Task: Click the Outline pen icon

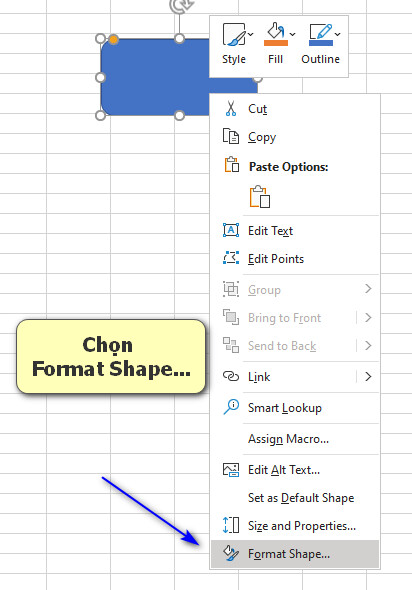Action: click(321, 31)
